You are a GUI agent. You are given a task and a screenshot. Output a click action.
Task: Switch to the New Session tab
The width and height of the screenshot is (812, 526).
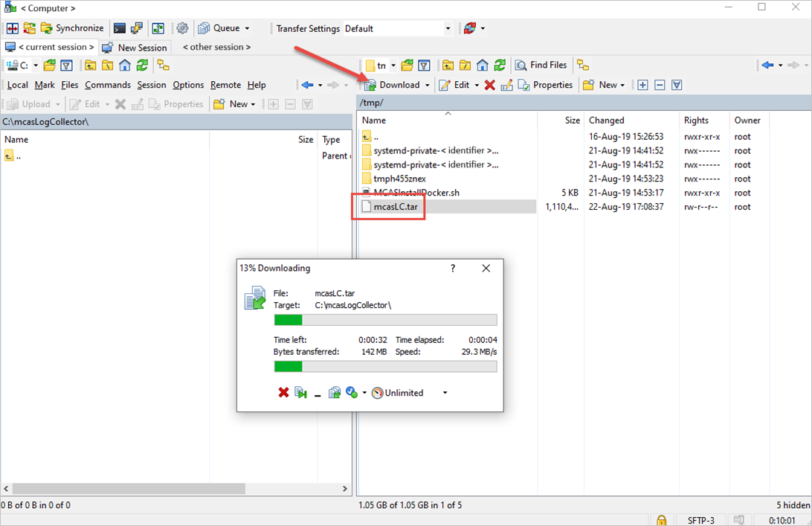pos(135,47)
